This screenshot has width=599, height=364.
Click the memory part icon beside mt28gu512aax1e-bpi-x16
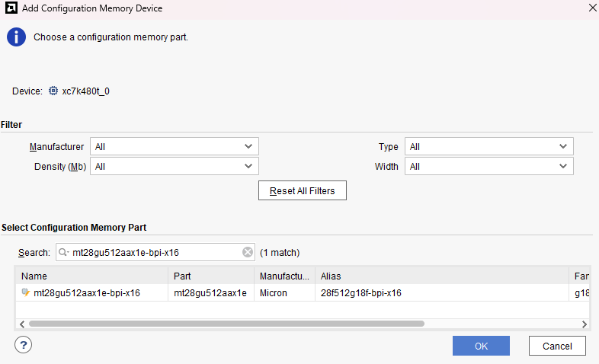point(26,292)
